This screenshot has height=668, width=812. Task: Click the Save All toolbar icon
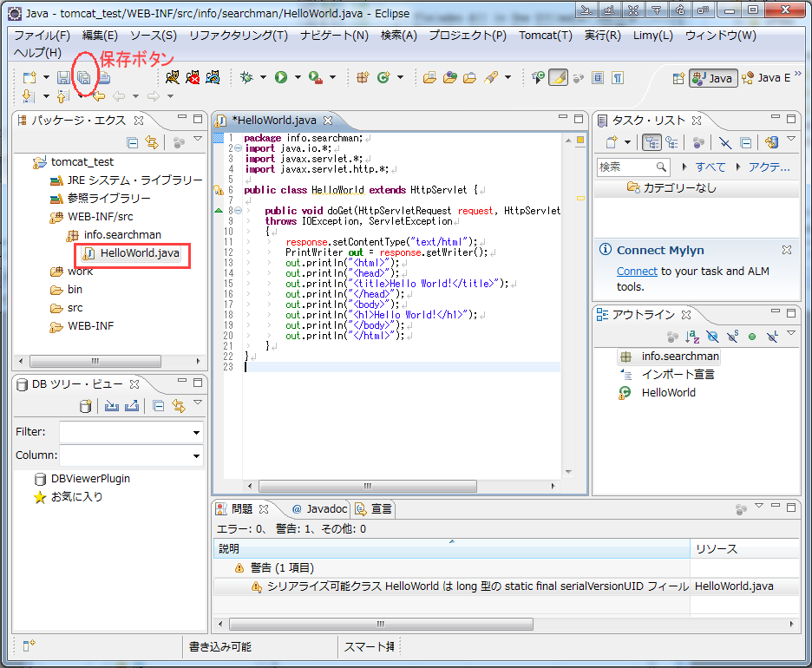click(x=84, y=78)
